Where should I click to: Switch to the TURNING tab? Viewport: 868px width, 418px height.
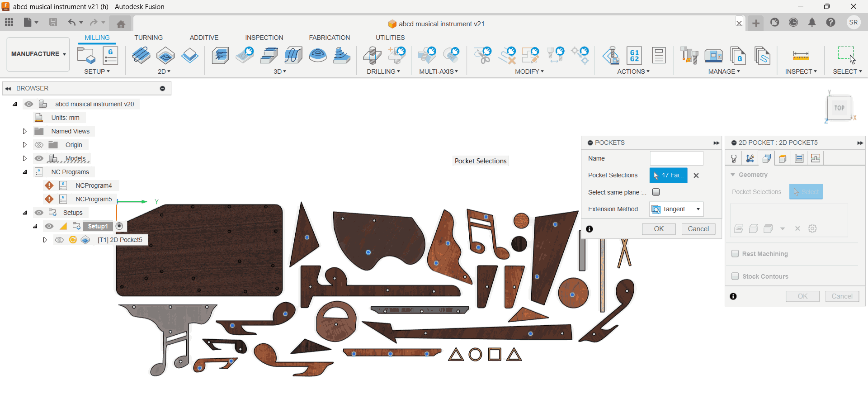(148, 38)
